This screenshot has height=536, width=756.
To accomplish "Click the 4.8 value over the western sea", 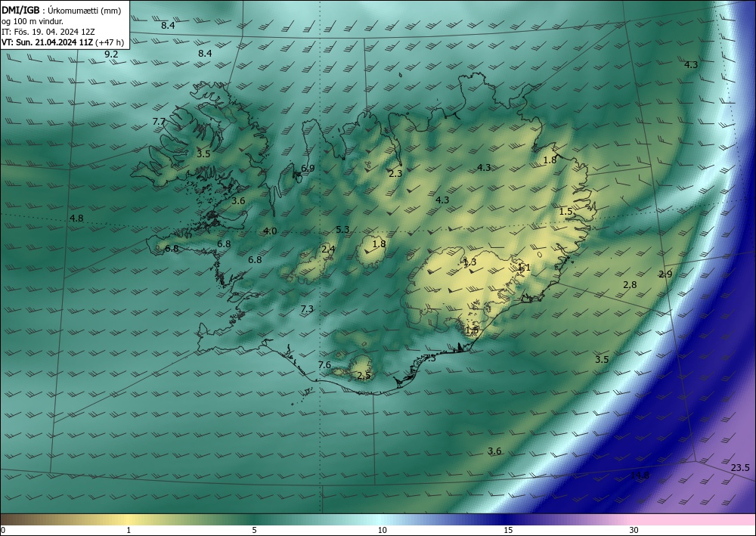I will (x=76, y=218).
